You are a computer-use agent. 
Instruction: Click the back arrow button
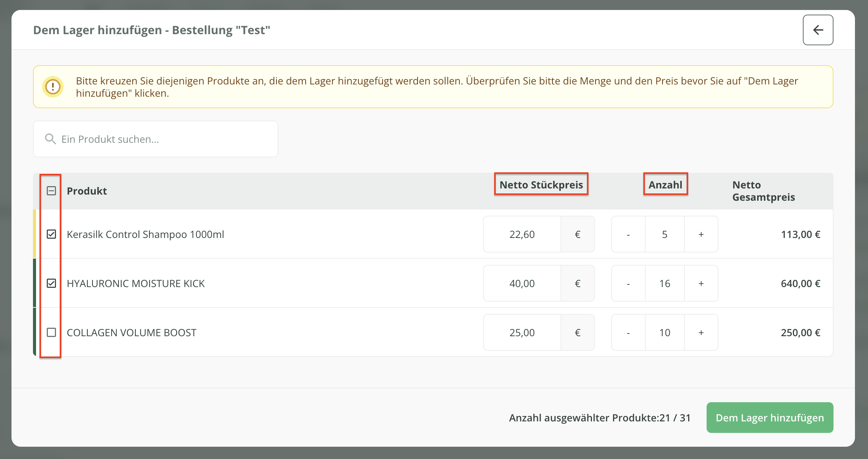(818, 30)
